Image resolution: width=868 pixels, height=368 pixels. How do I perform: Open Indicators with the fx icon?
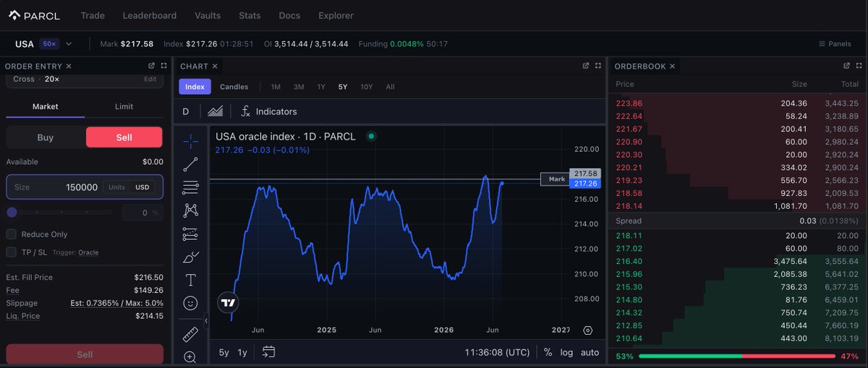coord(268,111)
